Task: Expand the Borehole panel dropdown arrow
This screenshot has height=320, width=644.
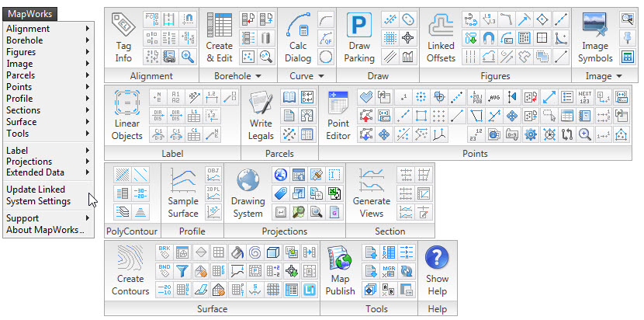Action: click(x=258, y=76)
